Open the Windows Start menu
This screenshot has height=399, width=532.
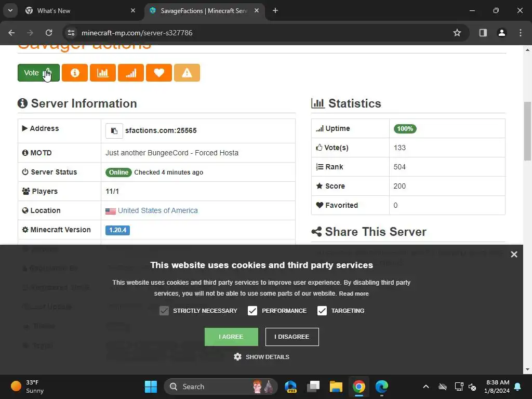[x=151, y=387]
